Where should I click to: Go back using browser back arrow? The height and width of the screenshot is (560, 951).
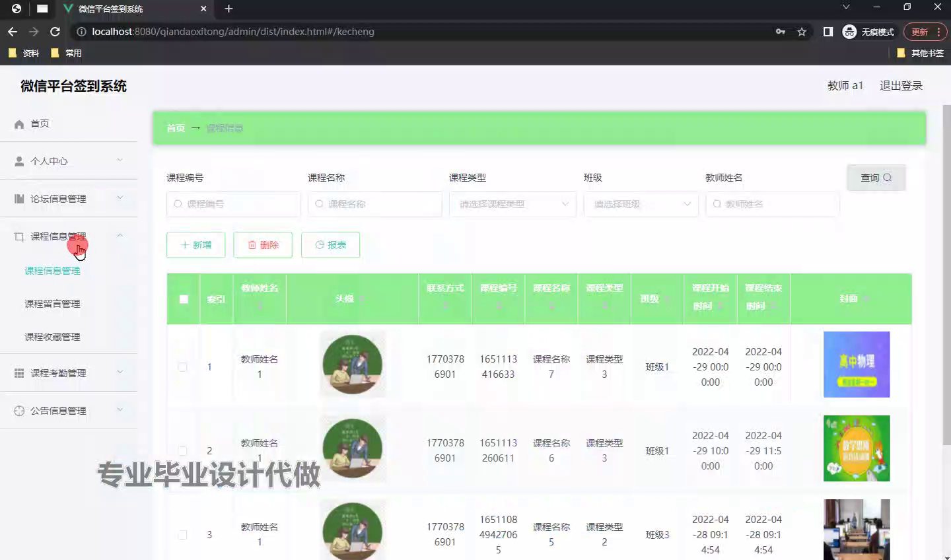click(13, 32)
